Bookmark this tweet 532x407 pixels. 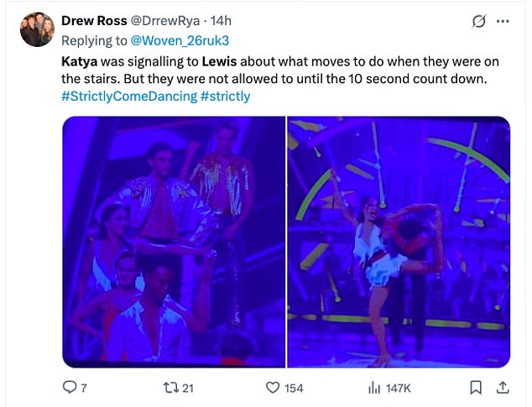pos(475,388)
